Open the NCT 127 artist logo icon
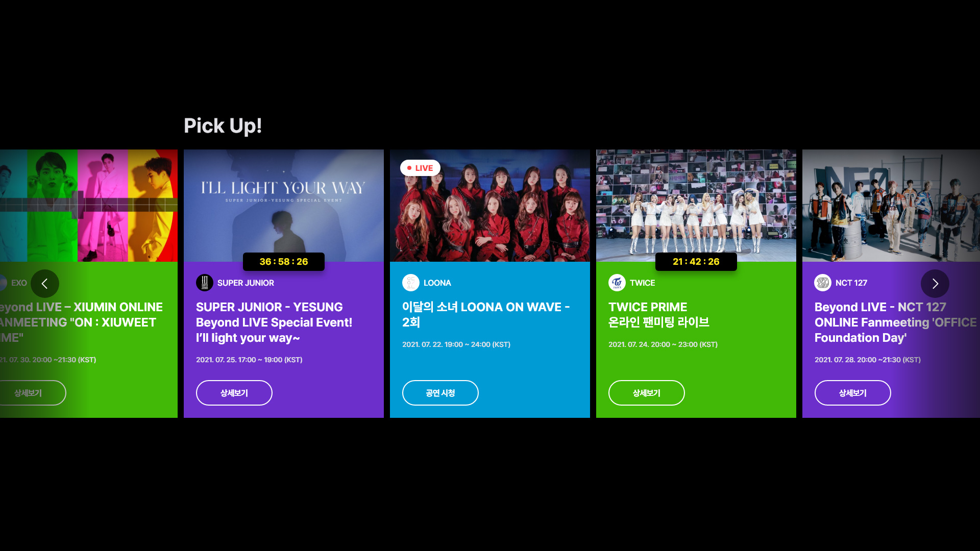The width and height of the screenshot is (980, 551). point(823,283)
